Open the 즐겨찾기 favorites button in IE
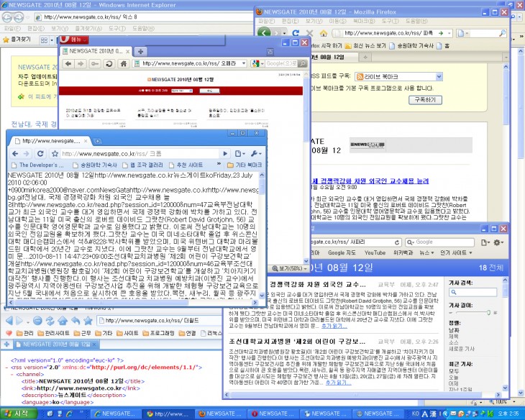The width and height of the screenshot is (525, 420). [x=17, y=40]
